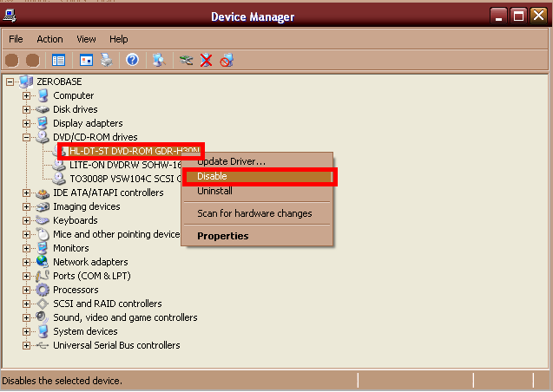Expand the Display adapters node
The height and width of the screenshot is (392, 553).
(26, 124)
